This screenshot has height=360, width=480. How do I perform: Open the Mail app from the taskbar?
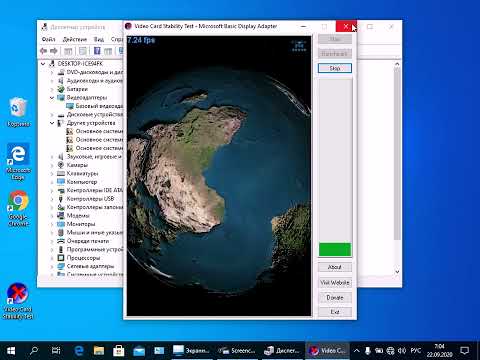(139, 351)
